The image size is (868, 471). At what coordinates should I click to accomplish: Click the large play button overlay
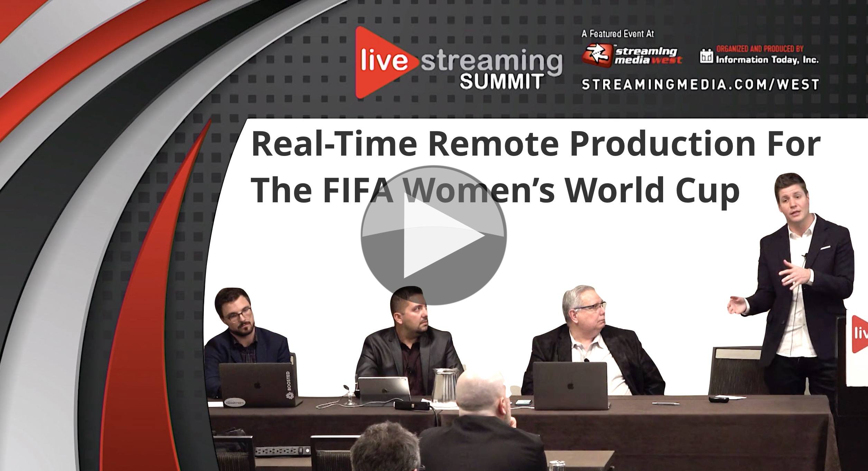(x=434, y=235)
